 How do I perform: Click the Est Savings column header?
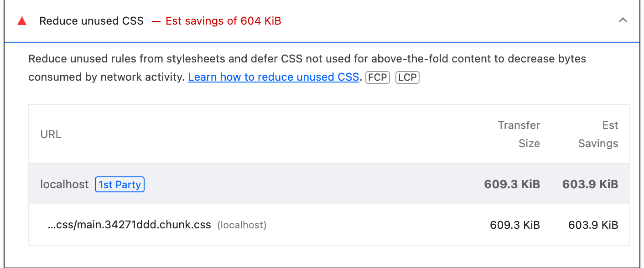point(598,134)
